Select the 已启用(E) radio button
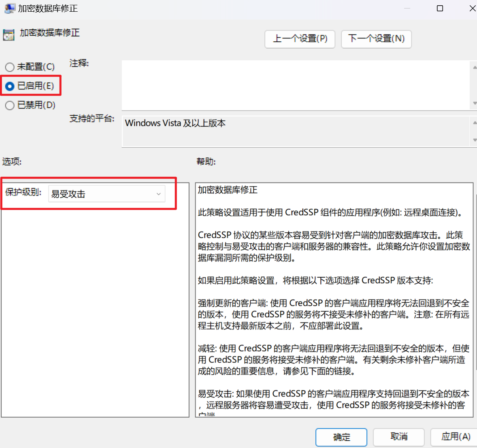This screenshot has height=448, width=477. pyautogui.click(x=9, y=86)
